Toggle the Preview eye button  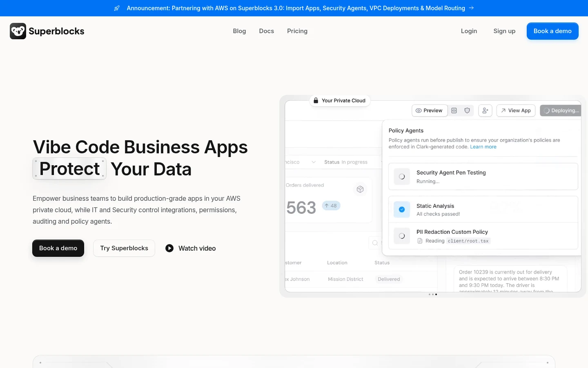click(x=429, y=110)
